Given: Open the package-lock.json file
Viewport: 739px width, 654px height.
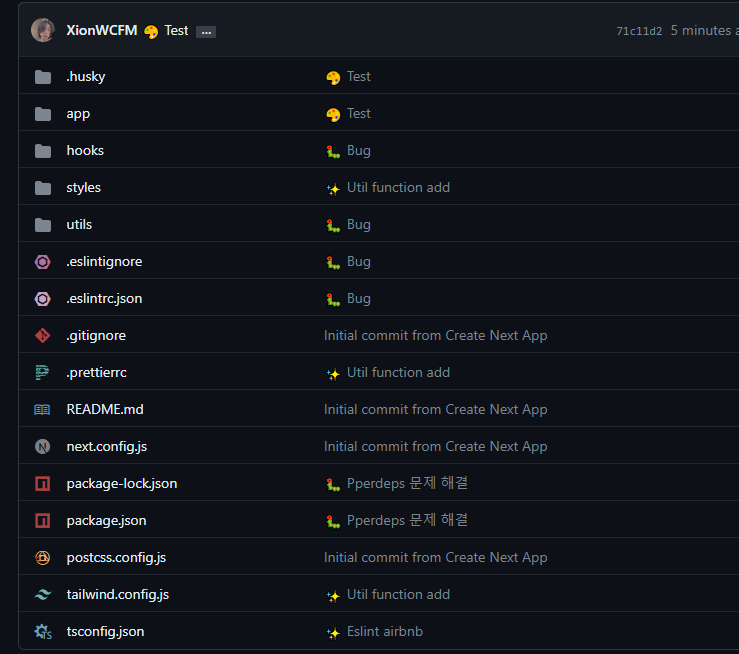Looking at the screenshot, I should click(122, 483).
